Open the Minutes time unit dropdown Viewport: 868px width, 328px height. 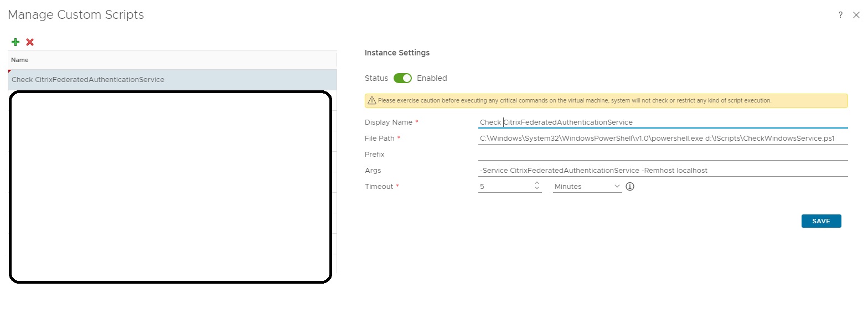(587, 187)
